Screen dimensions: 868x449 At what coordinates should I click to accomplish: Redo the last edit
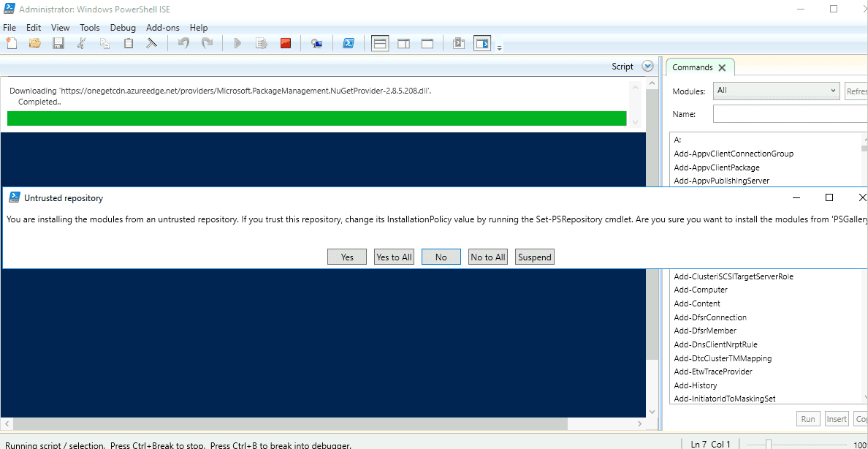point(207,43)
